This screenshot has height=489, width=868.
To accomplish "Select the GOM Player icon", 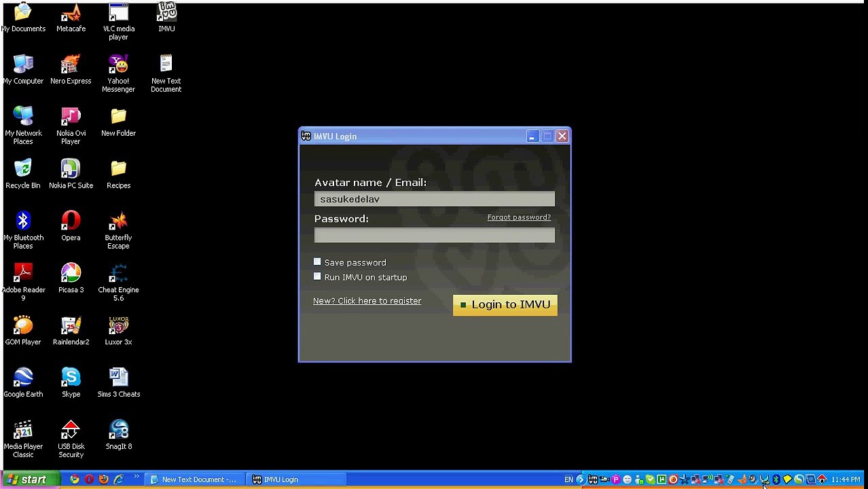I will tap(23, 331).
